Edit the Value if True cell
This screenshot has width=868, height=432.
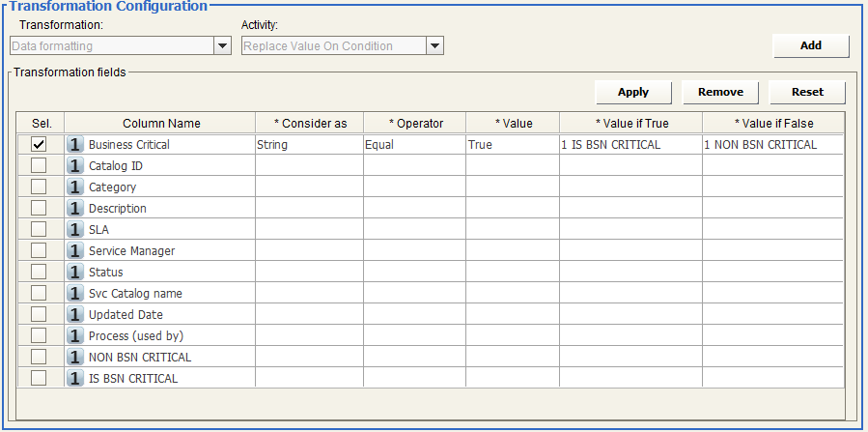point(630,145)
